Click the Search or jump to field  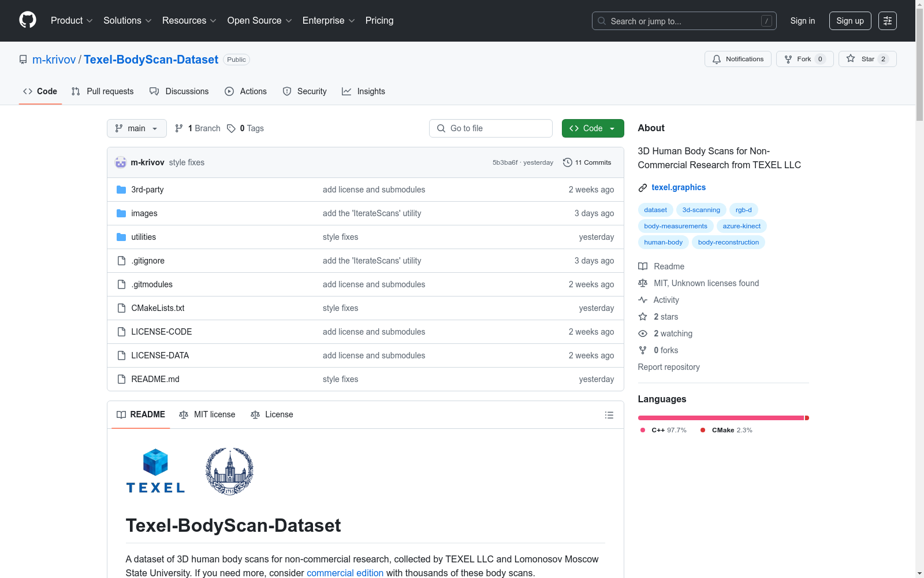[684, 21]
